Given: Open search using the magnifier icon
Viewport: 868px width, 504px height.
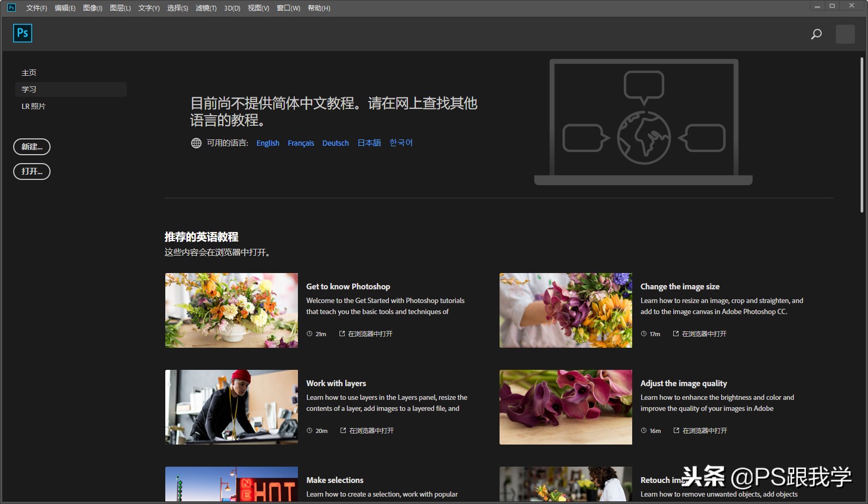Looking at the screenshot, I should [x=815, y=34].
